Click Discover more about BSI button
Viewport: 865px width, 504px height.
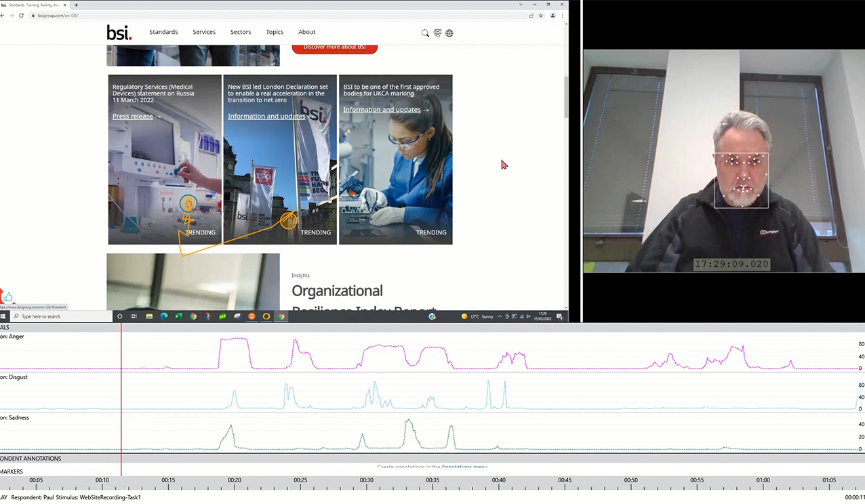point(334,47)
